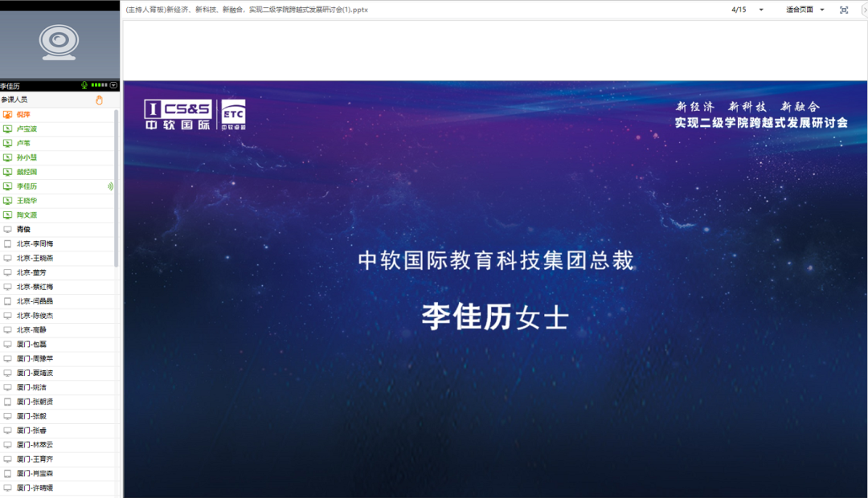Image resolution: width=868 pixels, height=498 pixels.
Task: Click the monitor icon next to 厦门-周臻苹
Action: 8,359
